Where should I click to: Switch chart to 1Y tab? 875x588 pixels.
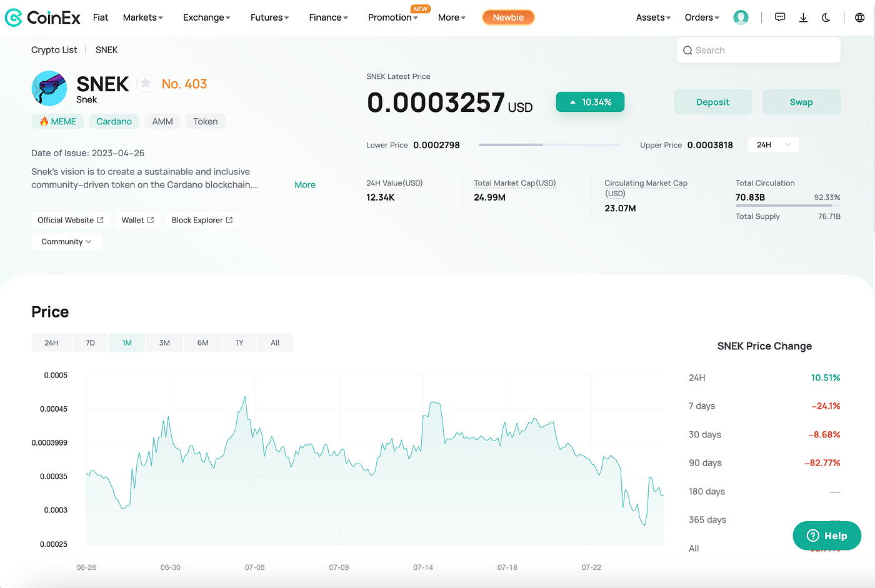[x=239, y=342]
